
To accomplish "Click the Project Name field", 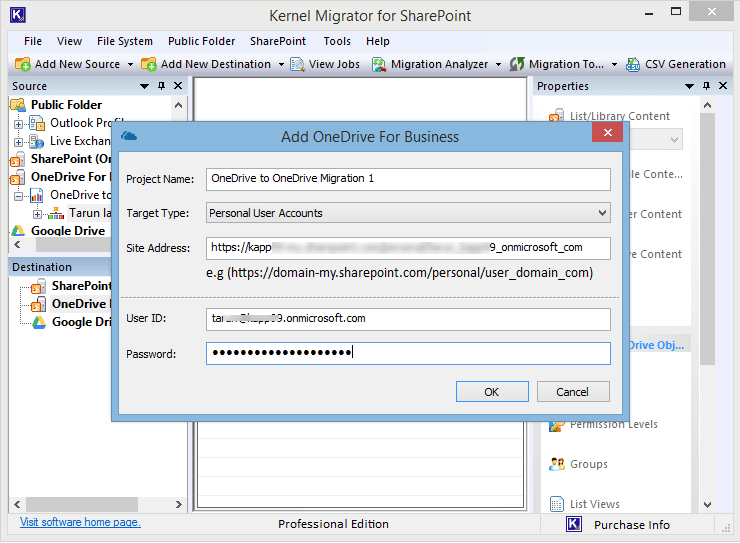I will (x=408, y=179).
